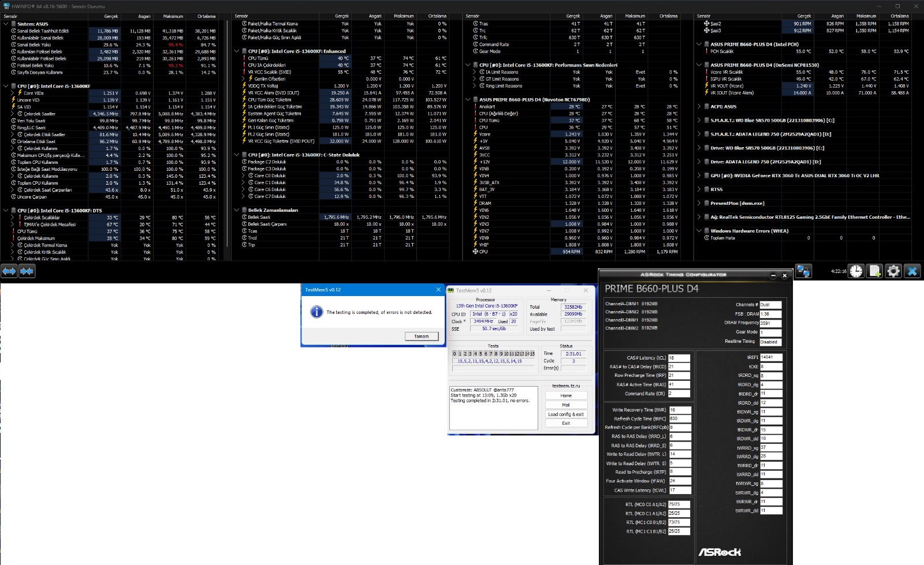Click test number 0 box in TestMem5 Tests
This screenshot has width=924, height=565.
[x=454, y=354]
